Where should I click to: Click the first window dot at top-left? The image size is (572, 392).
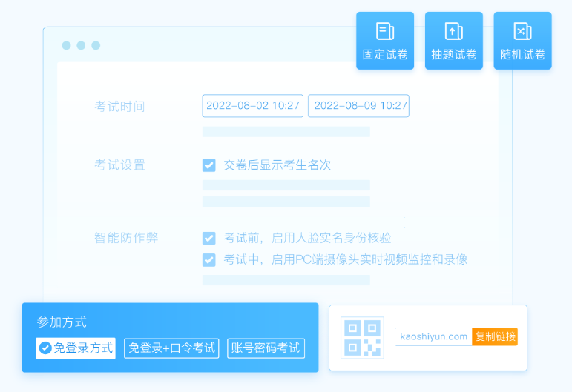pyautogui.click(x=66, y=45)
